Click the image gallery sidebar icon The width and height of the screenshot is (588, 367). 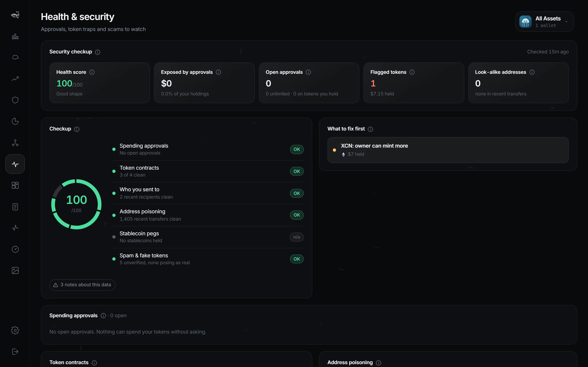pos(15,270)
